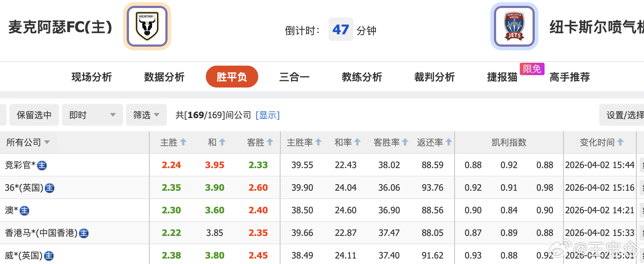Screen dimensions: 644x264
Task: Sort by 客胜 column arrow icon
Action: pyautogui.click(x=270, y=142)
